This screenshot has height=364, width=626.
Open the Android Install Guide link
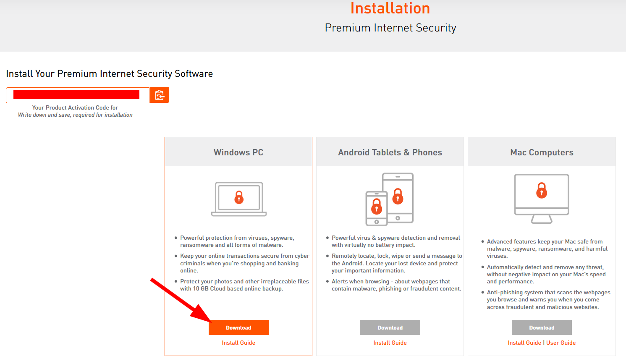(390, 343)
